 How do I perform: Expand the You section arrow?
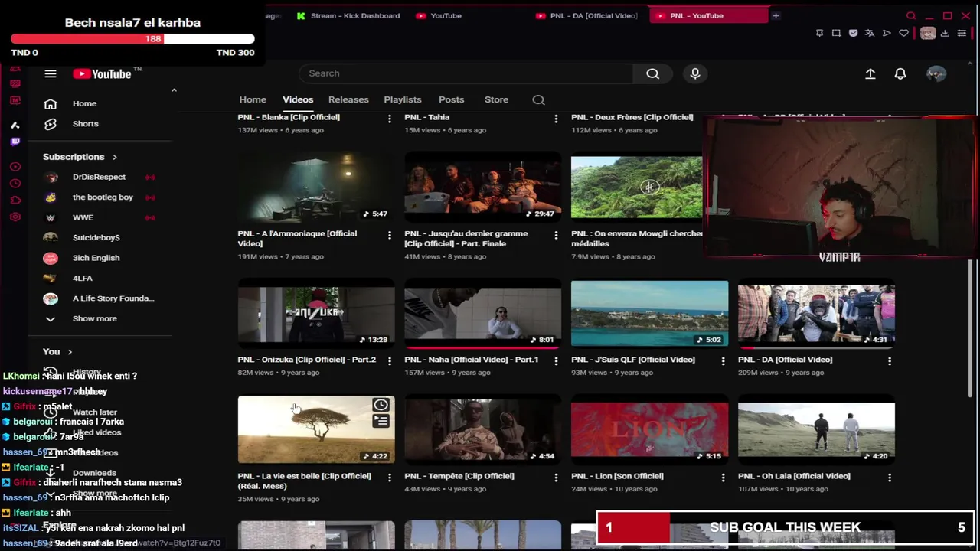pos(70,352)
